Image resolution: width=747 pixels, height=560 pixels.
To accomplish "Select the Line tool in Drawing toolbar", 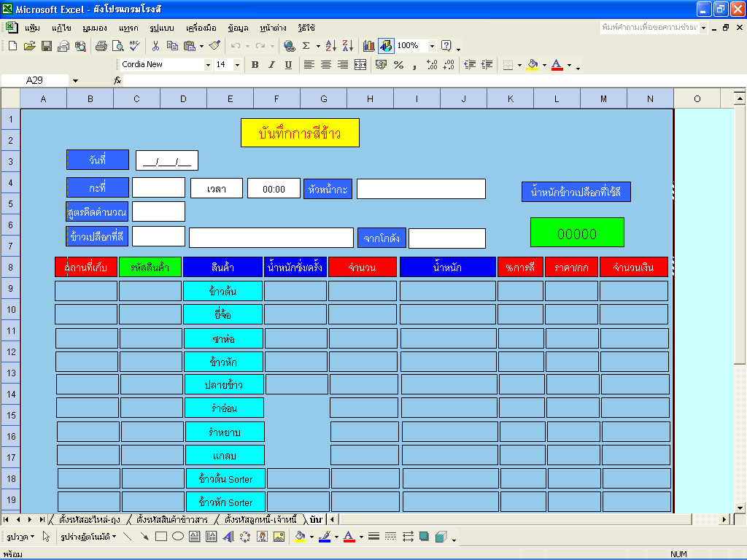I will (127, 537).
